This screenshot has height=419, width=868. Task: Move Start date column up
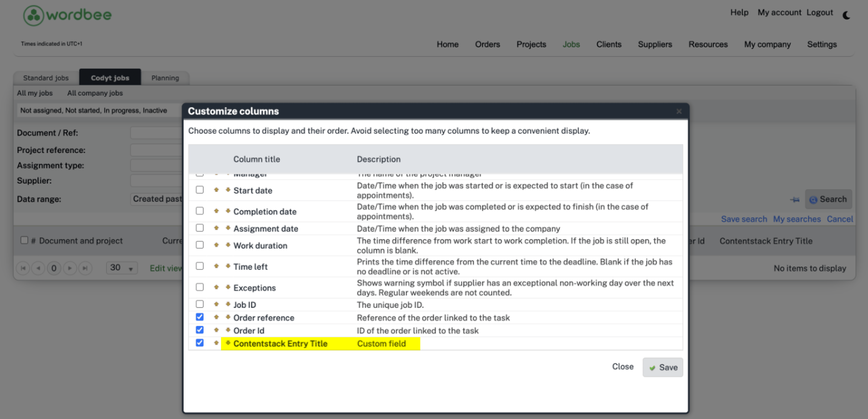(x=216, y=190)
